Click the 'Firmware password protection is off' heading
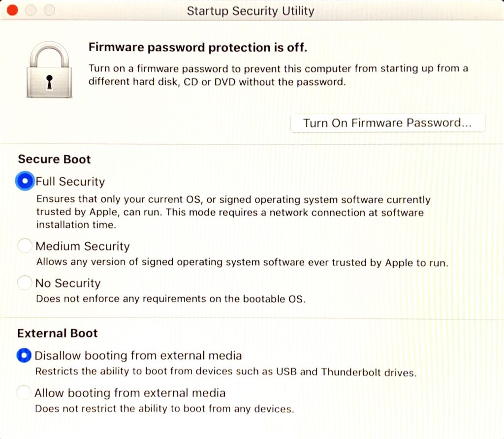Image resolution: width=504 pixels, height=439 pixels. [198, 48]
